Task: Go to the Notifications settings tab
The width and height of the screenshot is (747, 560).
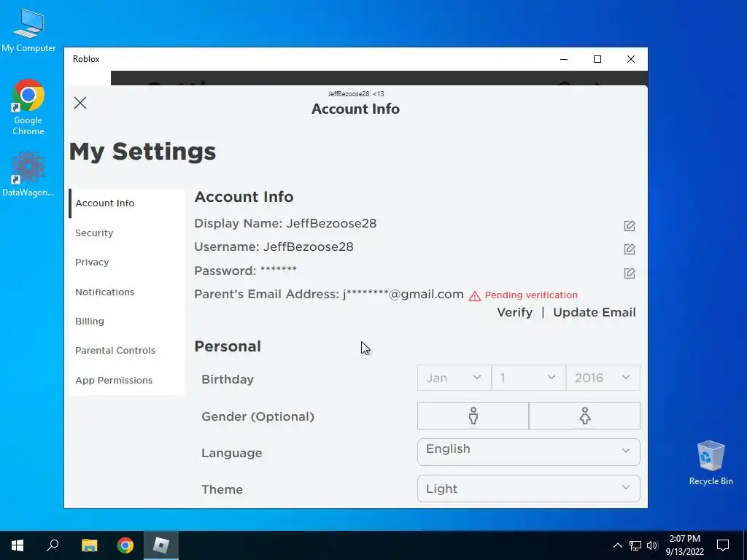Action: pos(127,292)
